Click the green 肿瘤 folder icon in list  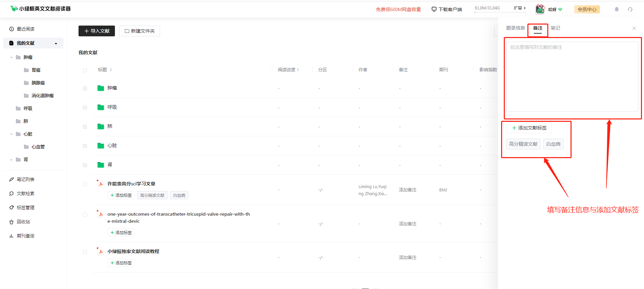click(100, 88)
